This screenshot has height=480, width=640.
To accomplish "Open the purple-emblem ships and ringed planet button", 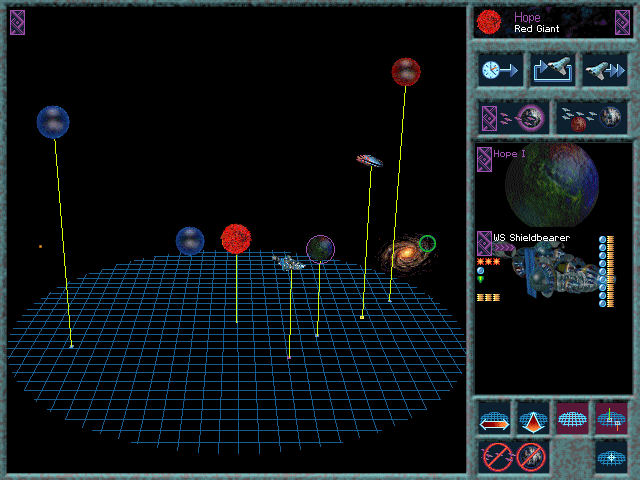I will [x=513, y=118].
